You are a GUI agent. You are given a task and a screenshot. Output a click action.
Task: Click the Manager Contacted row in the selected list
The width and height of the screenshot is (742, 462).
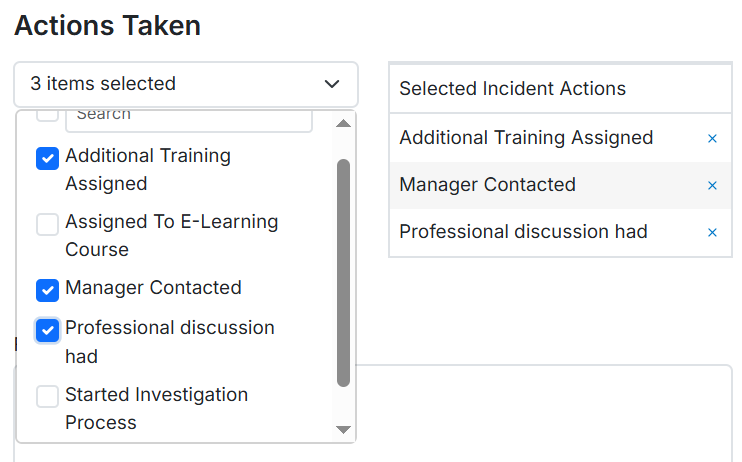560,185
